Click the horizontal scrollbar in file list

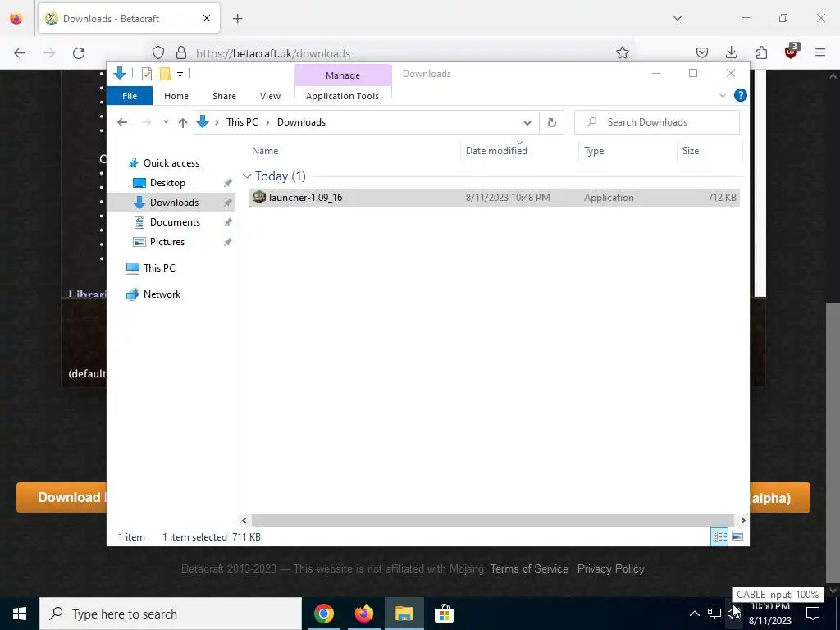pos(492,520)
